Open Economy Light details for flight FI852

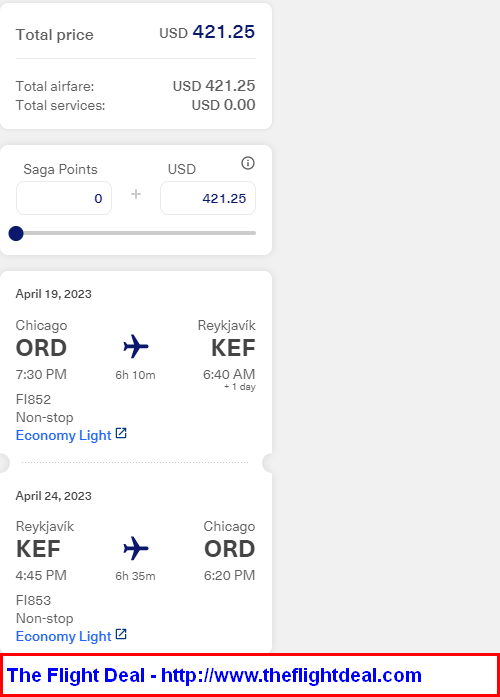[x=64, y=435]
